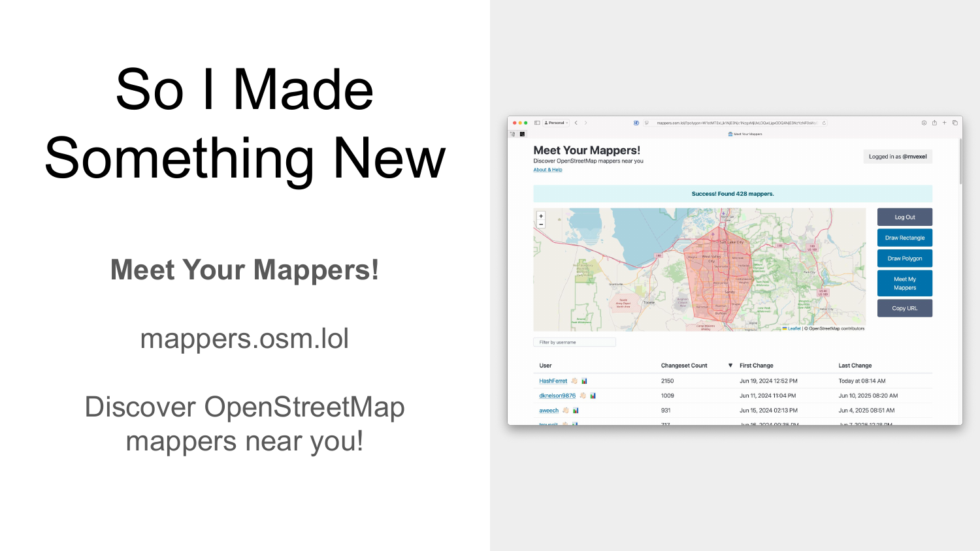Viewport: 980px width, 551px height.
Task: Click the changeset count 2150 cell
Action: click(667, 381)
